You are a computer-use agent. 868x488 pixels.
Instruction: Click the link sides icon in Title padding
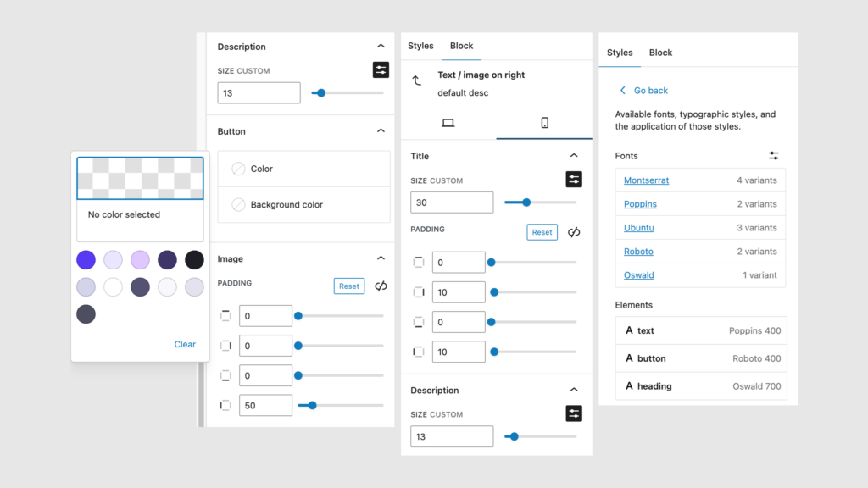tap(573, 231)
